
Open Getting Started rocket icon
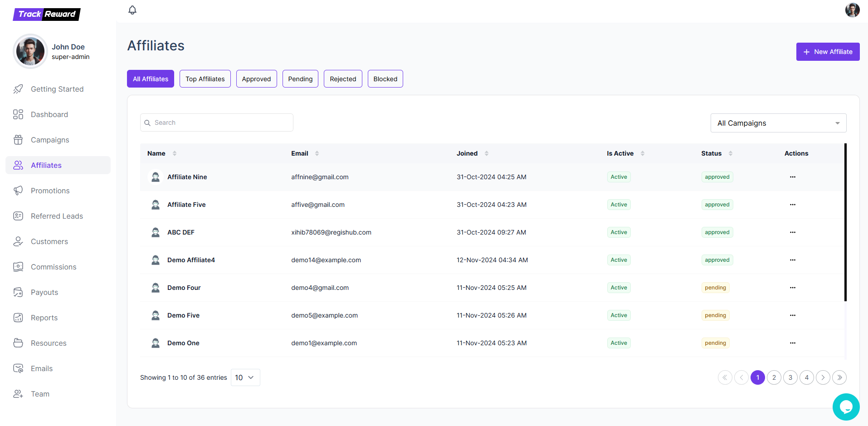[18, 89]
